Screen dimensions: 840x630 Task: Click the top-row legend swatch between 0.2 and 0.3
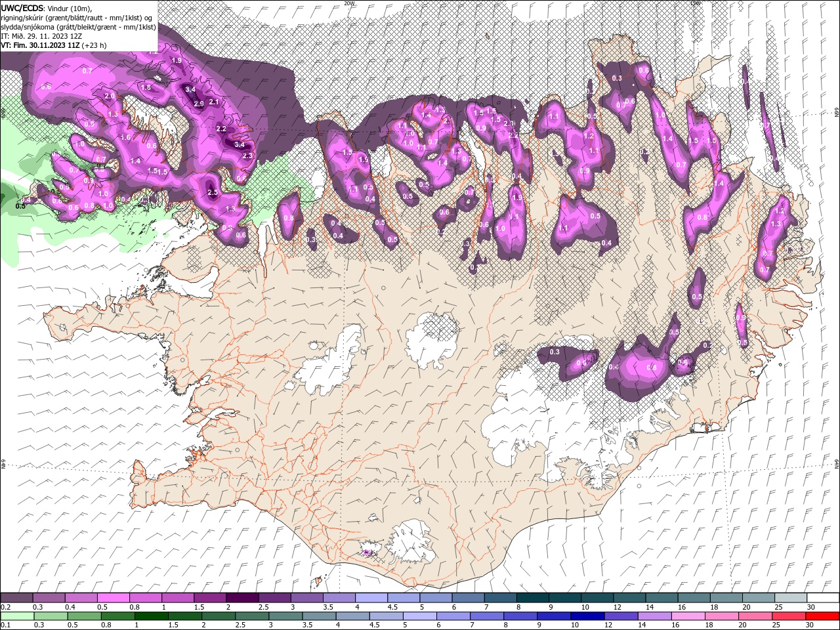pyautogui.click(x=16, y=598)
